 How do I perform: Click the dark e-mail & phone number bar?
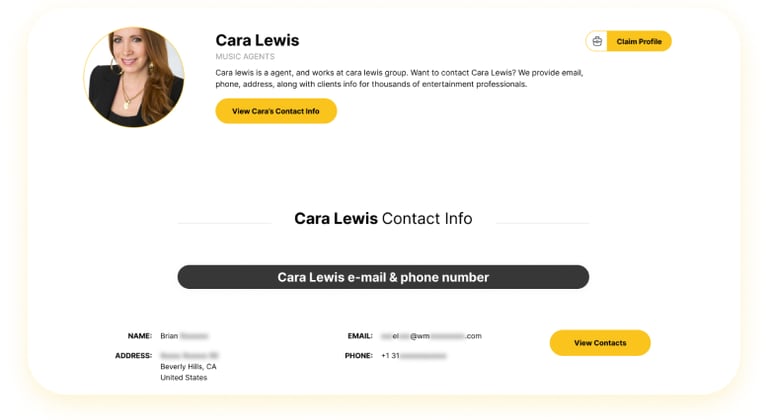click(383, 277)
